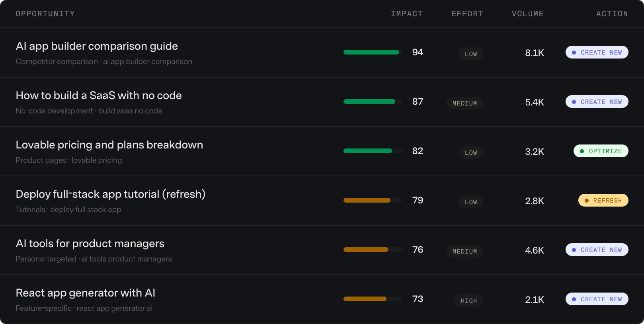The height and width of the screenshot is (324, 644).
Task: Click the 8.1K volume value
Action: 534,53
